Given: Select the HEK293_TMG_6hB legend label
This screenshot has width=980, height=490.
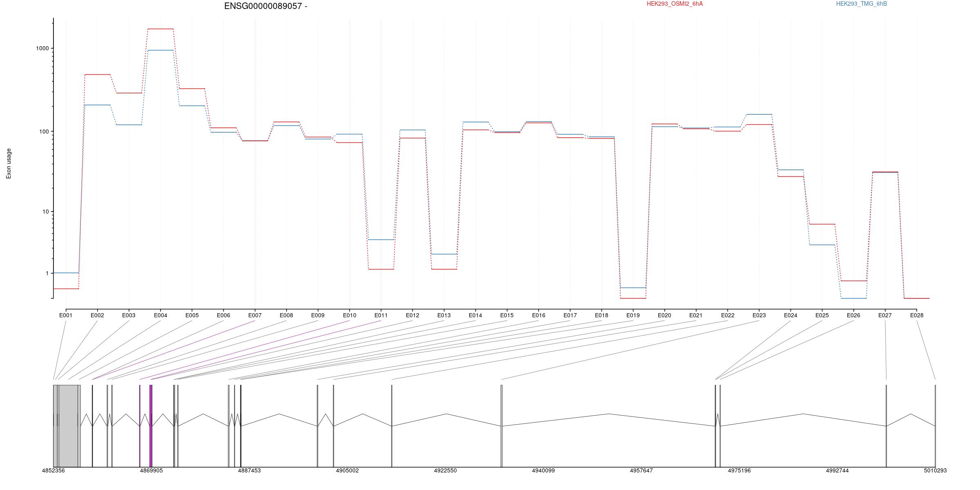Looking at the screenshot, I should (x=861, y=4).
